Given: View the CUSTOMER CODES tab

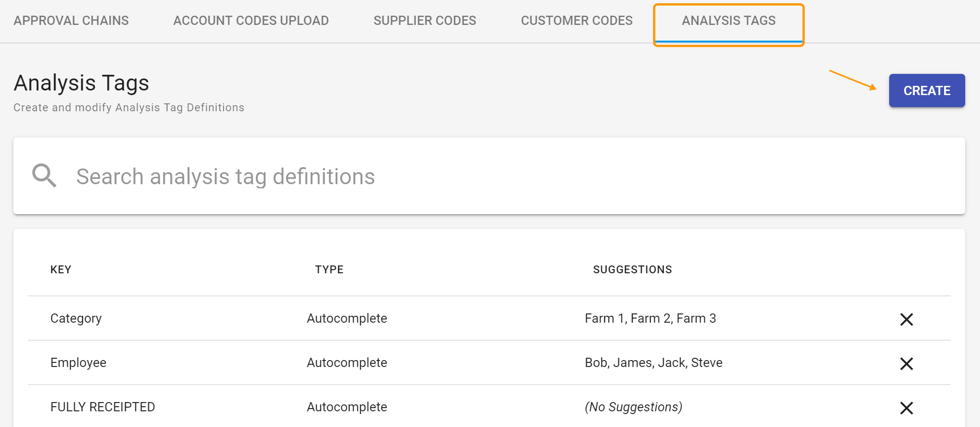Looking at the screenshot, I should (576, 20).
